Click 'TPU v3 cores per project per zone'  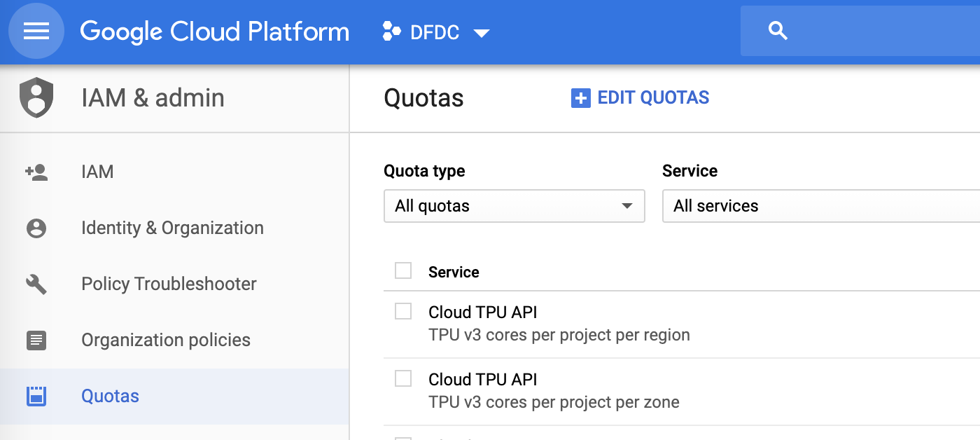554,402
